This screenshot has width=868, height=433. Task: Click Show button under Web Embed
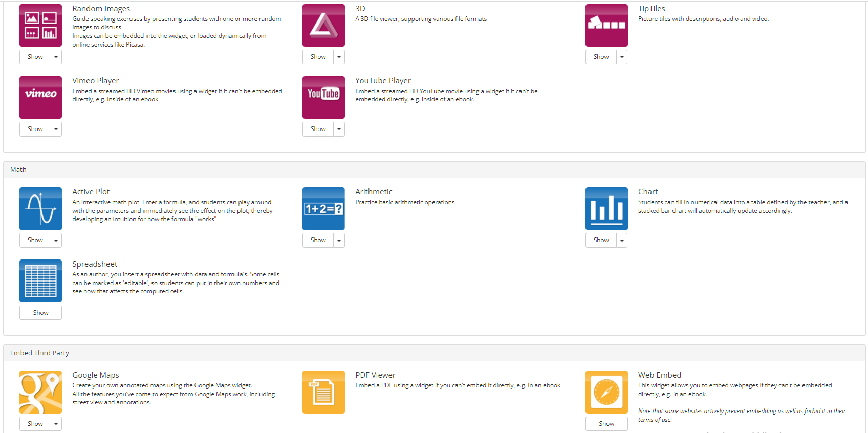point(606,424)
